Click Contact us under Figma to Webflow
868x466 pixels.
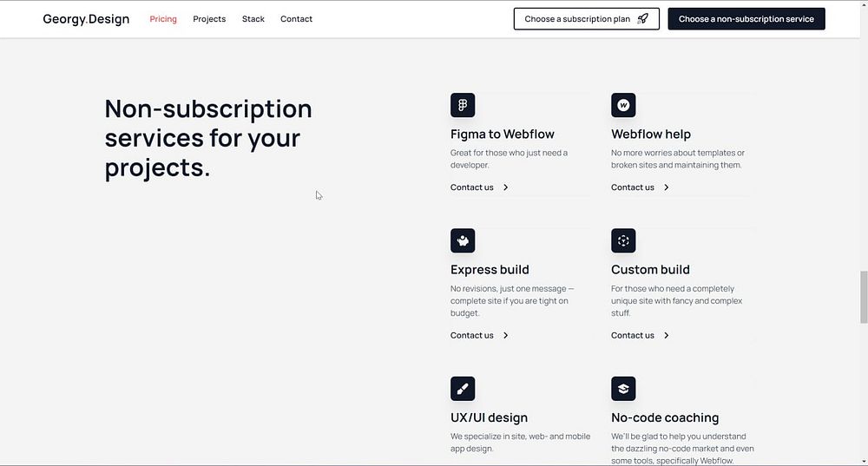(x=471, y=187)
